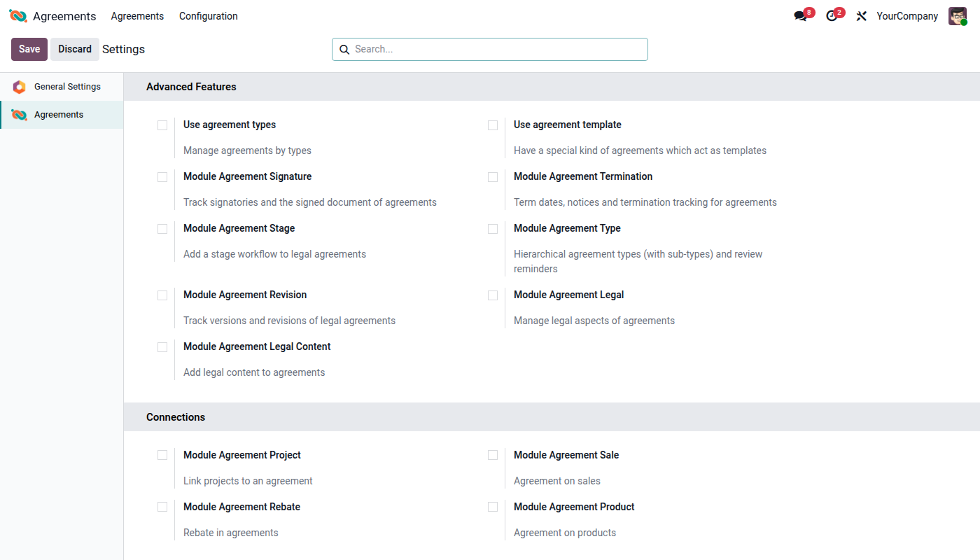This screenshot has width=980, height=560.
Task: Click 'Have a special kind of agreements' text
Action: point(640,150)
